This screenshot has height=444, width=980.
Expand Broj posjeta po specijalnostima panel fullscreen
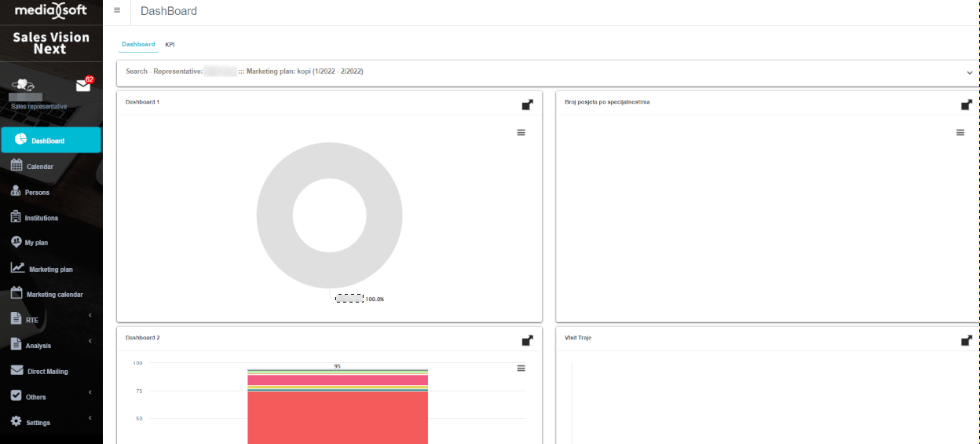(967, 105)
